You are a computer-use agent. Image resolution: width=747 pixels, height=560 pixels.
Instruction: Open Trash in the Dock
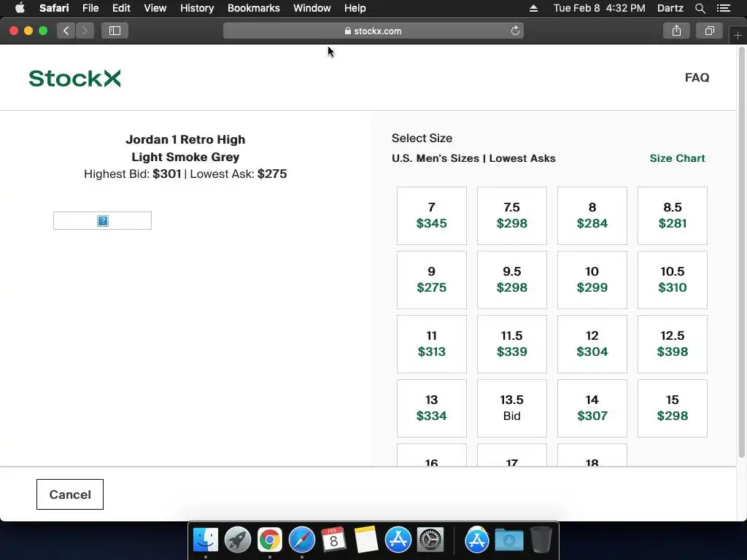(541, 540)
